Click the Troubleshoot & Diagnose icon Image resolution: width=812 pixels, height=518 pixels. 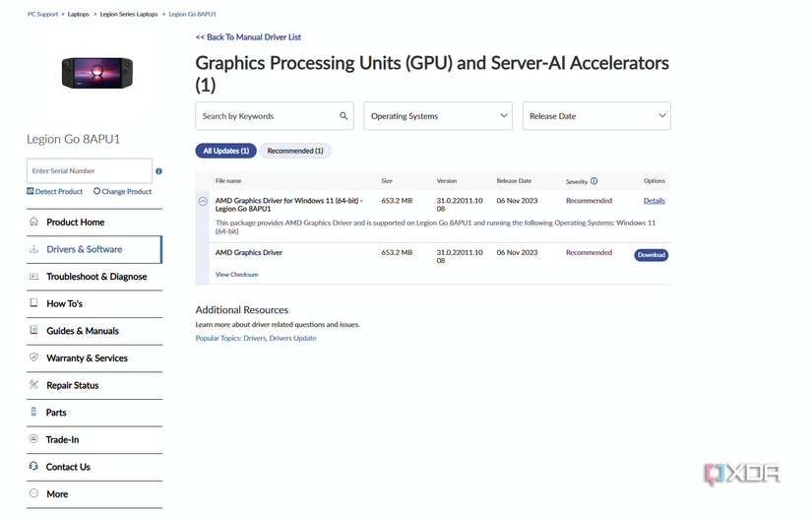pos(33,277)
